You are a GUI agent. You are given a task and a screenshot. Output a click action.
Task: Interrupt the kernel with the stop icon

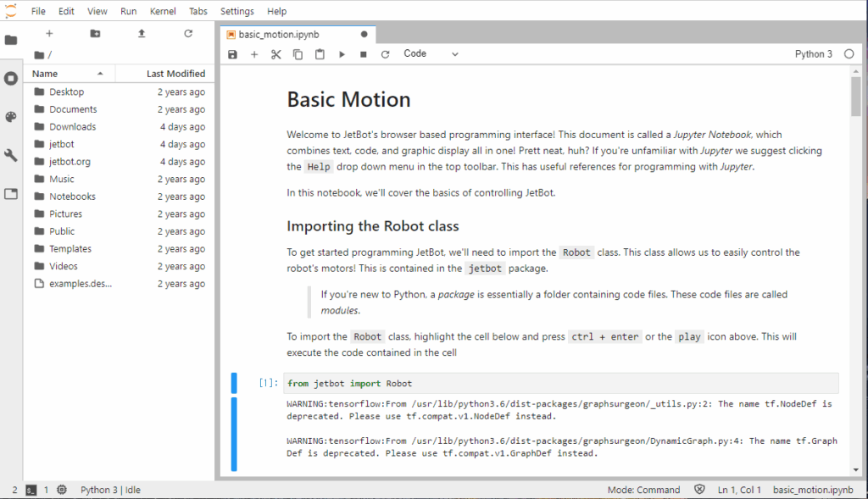click(363, 54)
